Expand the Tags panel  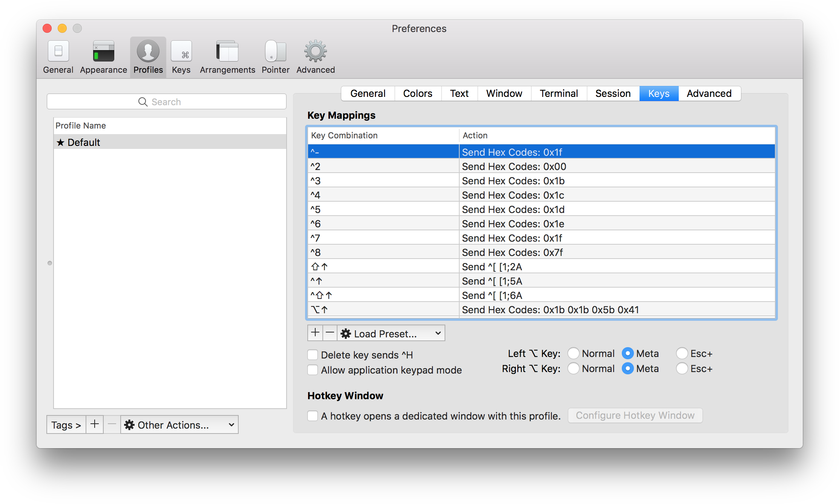point(66,425)
